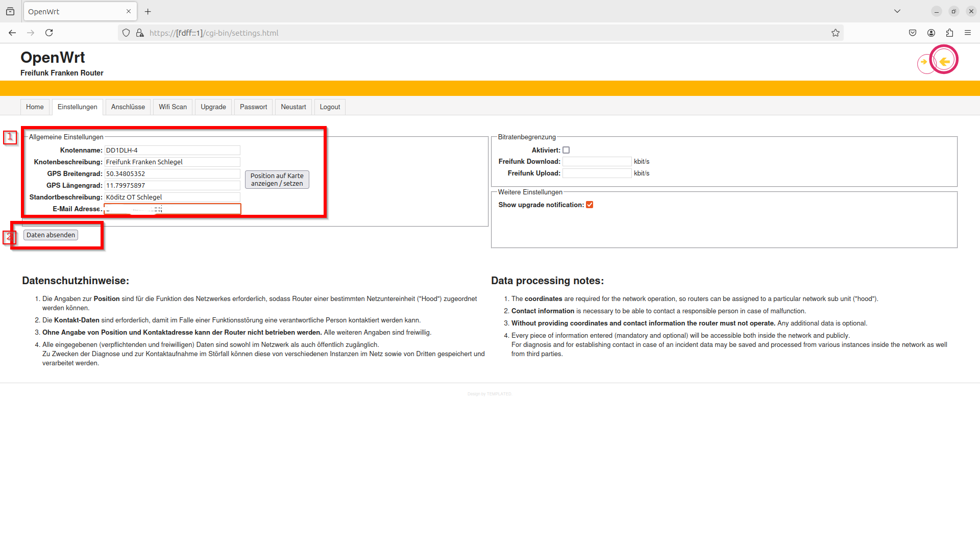
Task: Click the tracking protection shield icon
Action: tap(126, 33)
